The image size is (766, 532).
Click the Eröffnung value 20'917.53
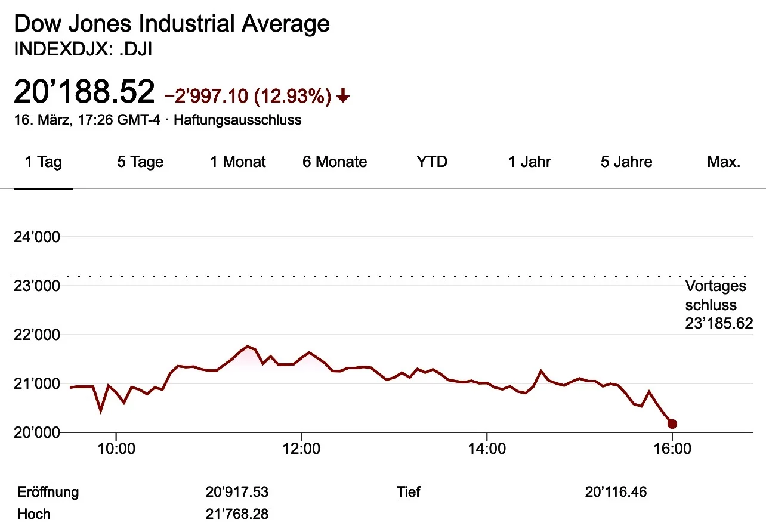coord(237,492)
